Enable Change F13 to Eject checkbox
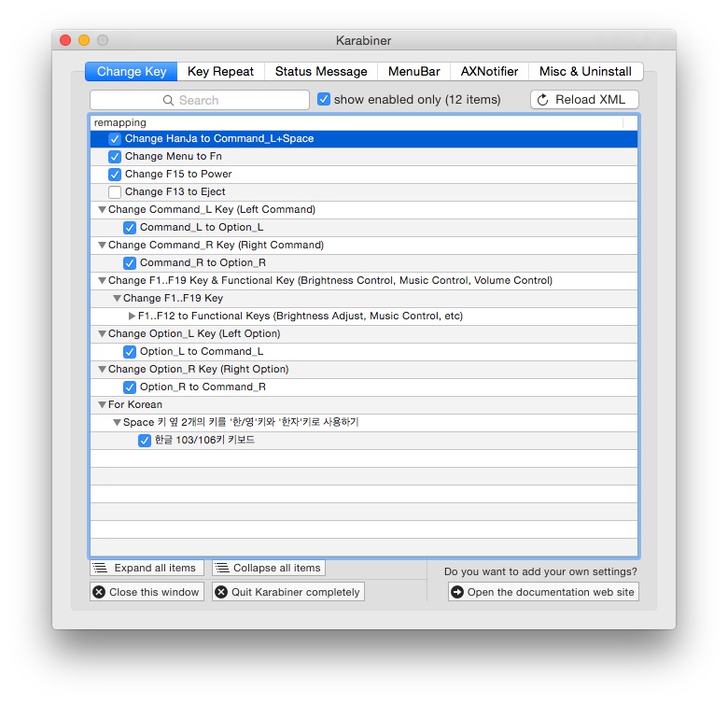The height and width of the screenshot is (704, 728). (115, 191)
